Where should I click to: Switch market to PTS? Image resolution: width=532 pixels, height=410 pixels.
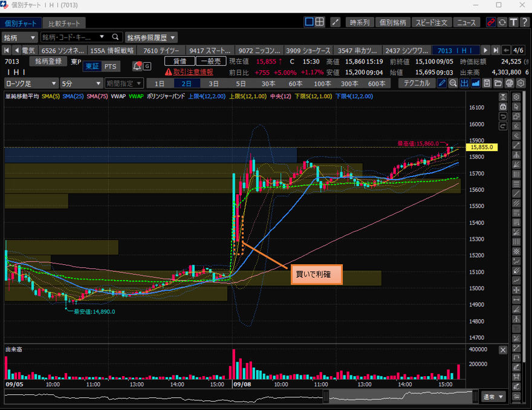110,66
